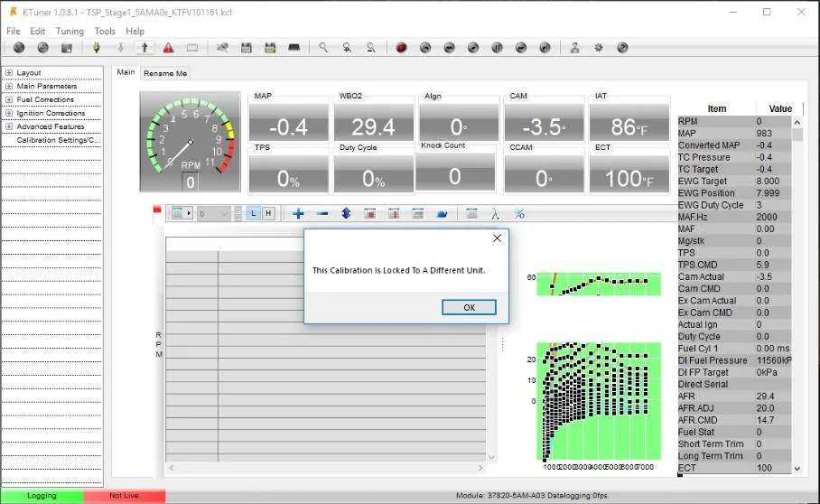Switch to the Main tab
Image resolution: width=820 pixels, height=504 pixels.
[126, 72]
